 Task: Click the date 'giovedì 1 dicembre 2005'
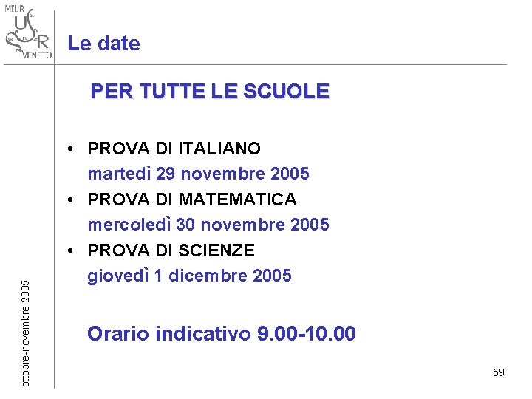189,276
